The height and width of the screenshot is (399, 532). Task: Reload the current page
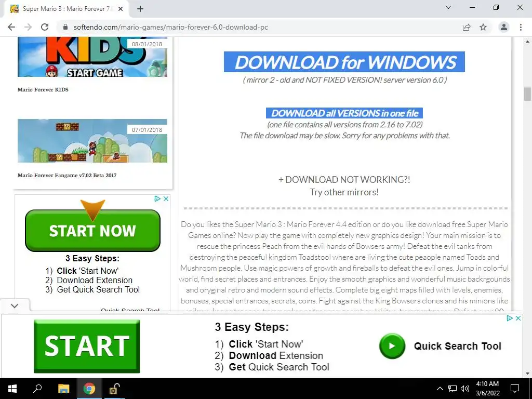click(45, 27)
